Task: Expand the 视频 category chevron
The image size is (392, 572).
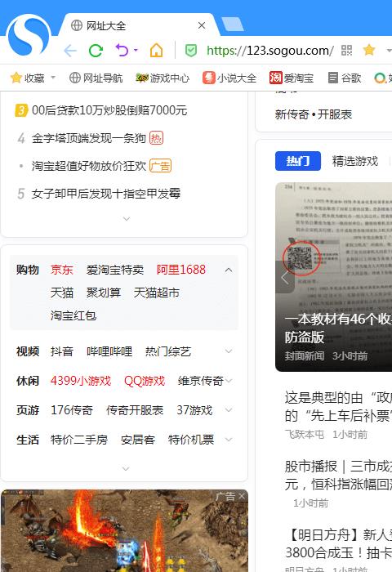Action: point(229,351)
